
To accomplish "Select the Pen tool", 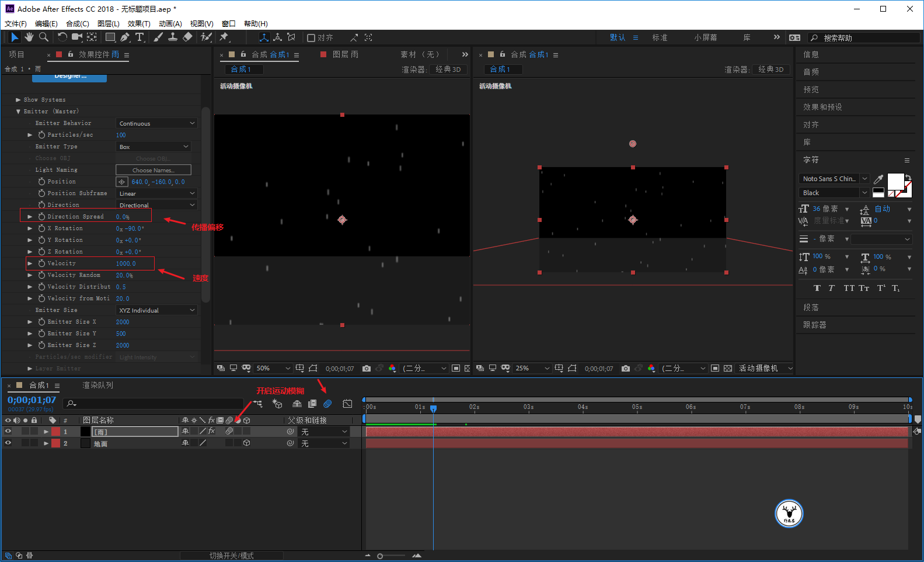I will point(125,37).
